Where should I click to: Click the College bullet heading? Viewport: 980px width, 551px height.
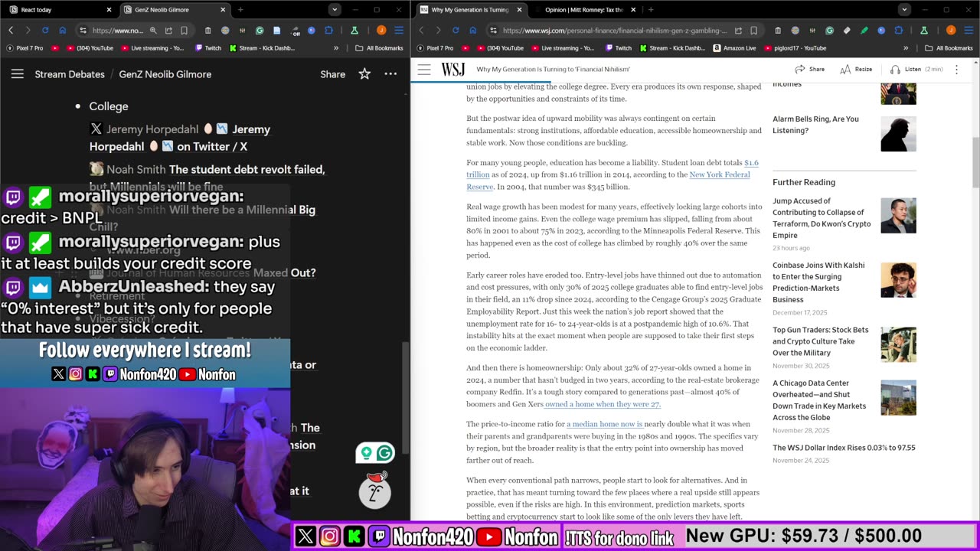(109, 106)
